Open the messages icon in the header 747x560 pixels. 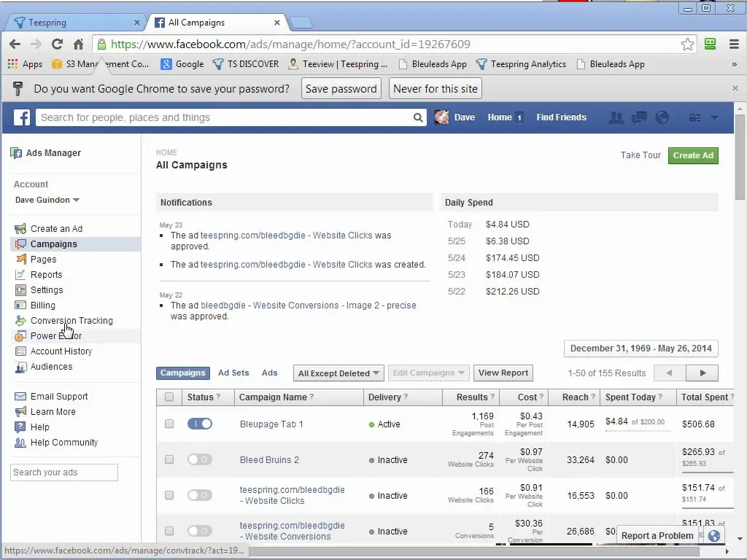(x=639, y=117)
